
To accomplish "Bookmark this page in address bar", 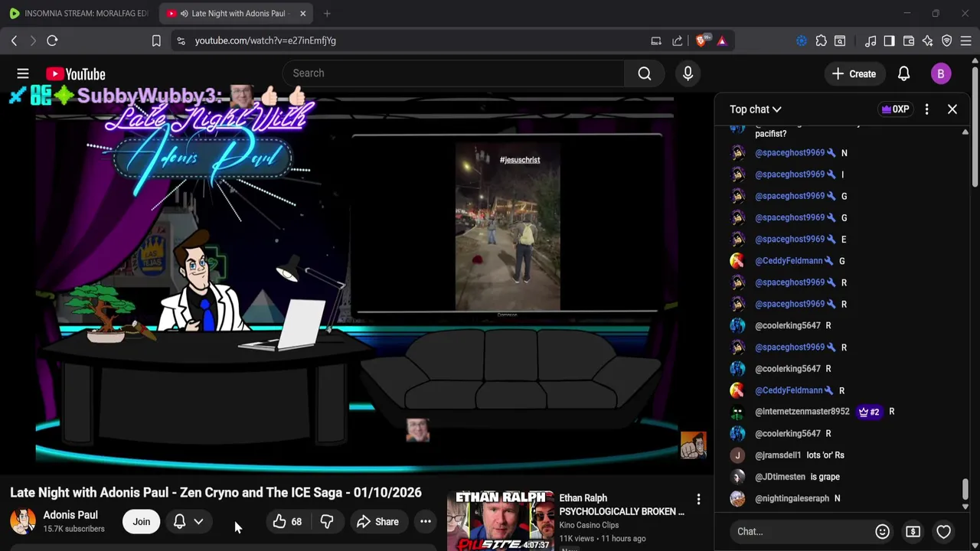I will [156, 41].
